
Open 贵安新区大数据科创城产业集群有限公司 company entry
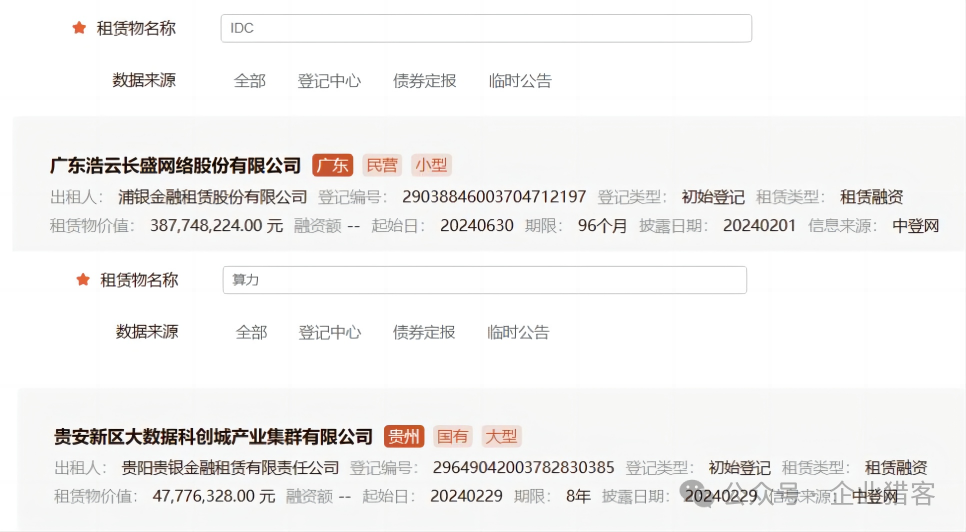(213, 437)
